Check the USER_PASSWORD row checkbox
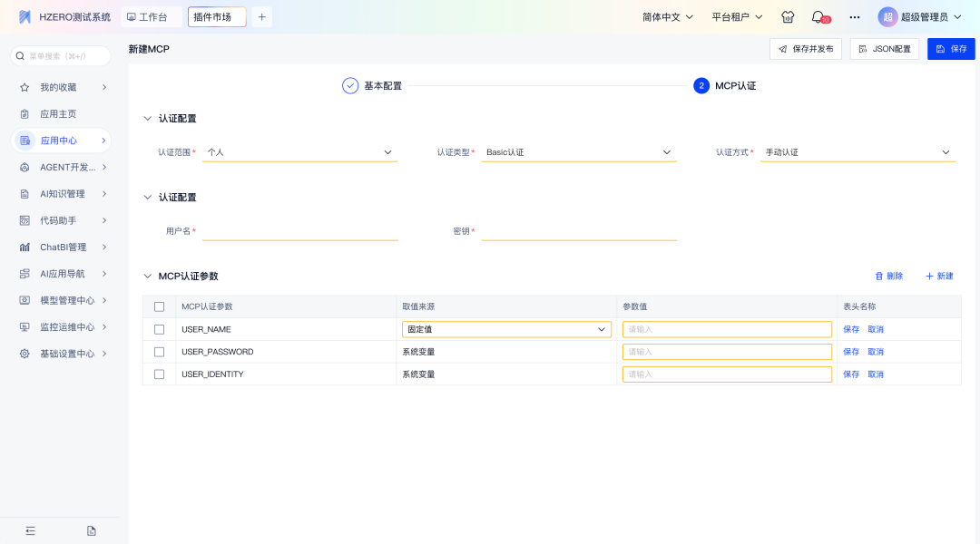 160,352
